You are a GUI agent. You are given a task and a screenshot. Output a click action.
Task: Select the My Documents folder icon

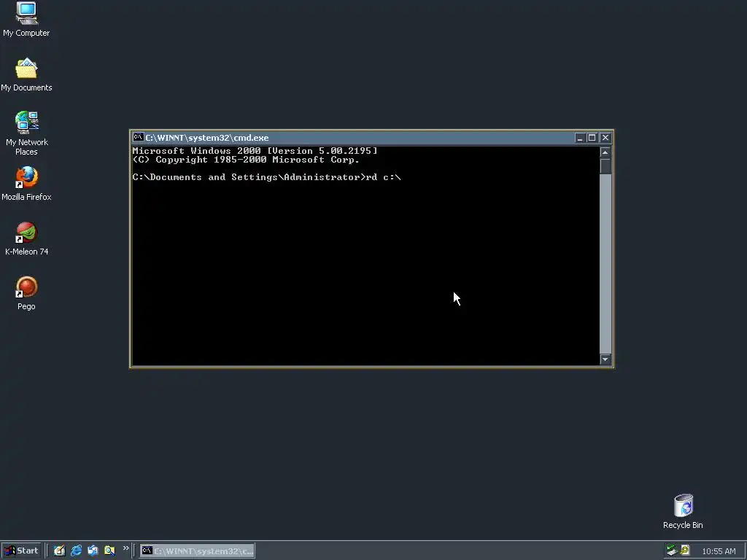pos(26,75)
